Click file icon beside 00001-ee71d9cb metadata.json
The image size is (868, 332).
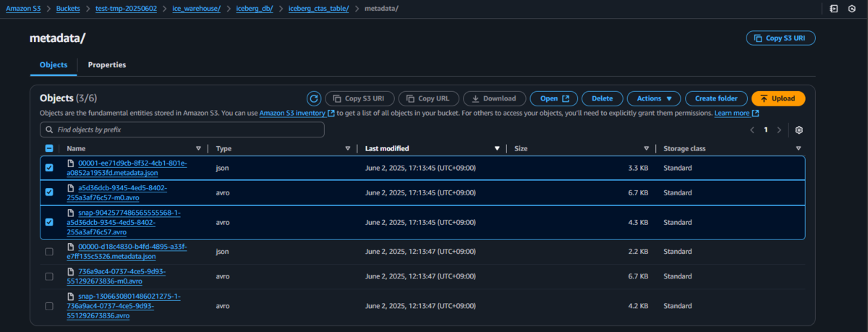coord(71,163)
